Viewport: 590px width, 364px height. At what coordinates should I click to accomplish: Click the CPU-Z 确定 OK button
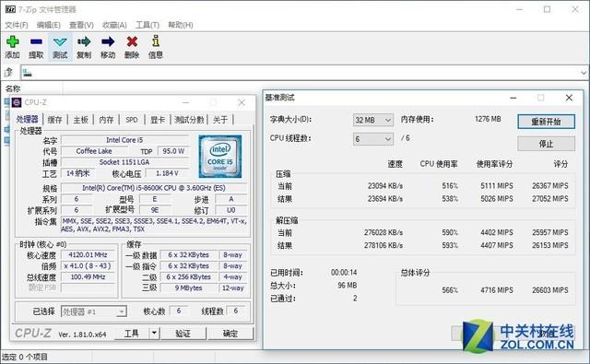click(230, 334)
